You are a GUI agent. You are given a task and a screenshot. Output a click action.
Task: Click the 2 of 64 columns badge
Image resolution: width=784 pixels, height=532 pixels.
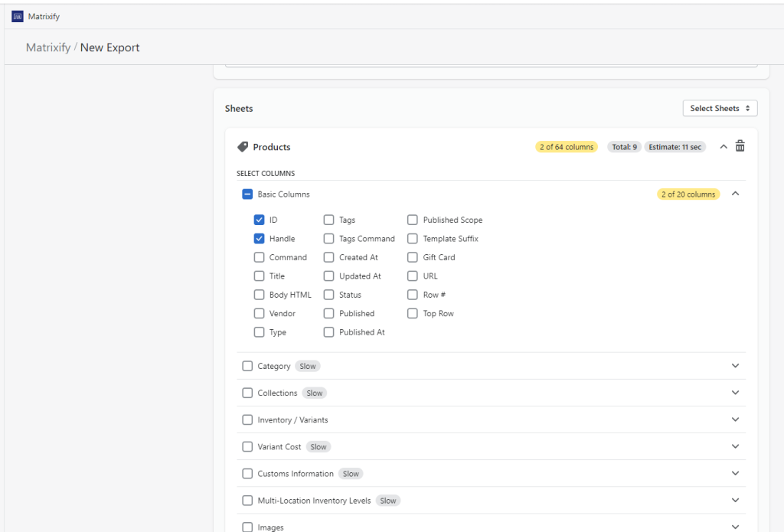point(566,146)
